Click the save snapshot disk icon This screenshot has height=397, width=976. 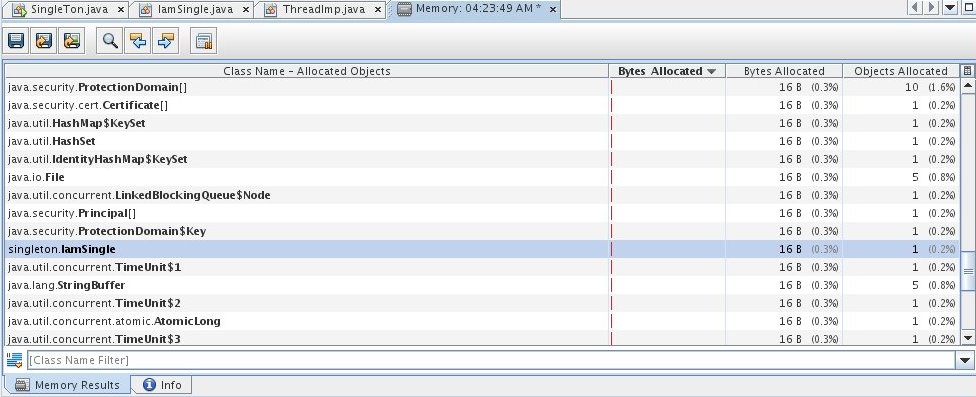pyautogui.click(x=16, y=41)
